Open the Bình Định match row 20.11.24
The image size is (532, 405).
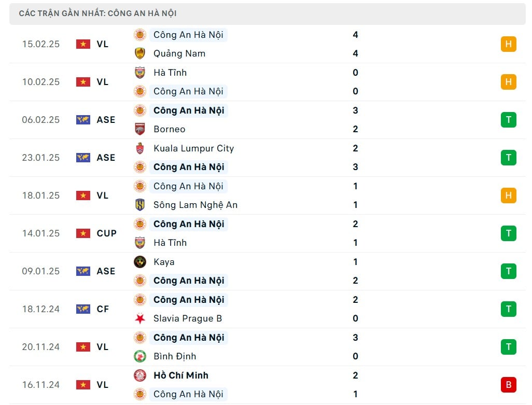[268, 347]
